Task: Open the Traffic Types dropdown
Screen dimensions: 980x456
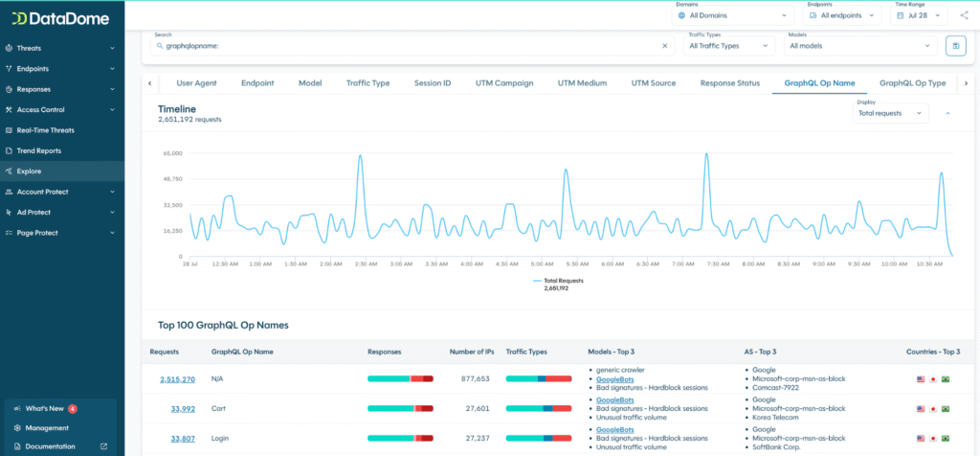Action: click(x=728, y=46)
